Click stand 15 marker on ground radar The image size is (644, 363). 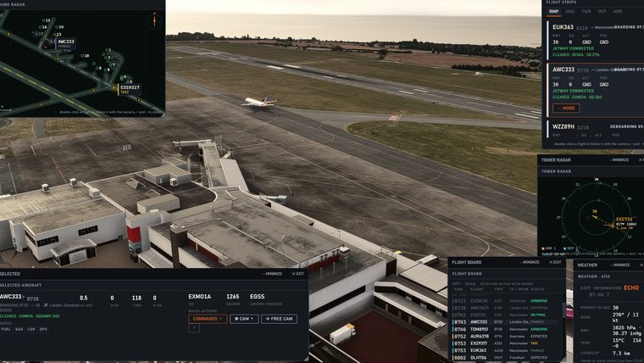click(x=46, y=20)
